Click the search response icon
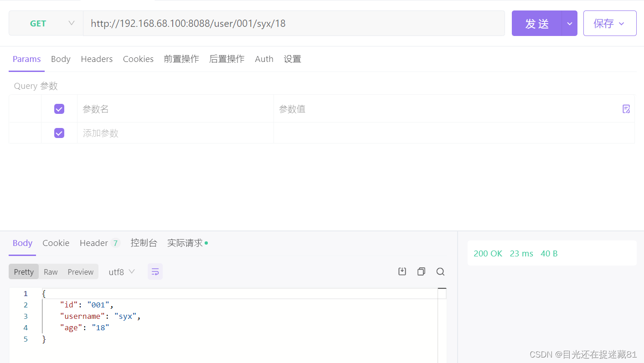The width and height of the screenshot is (644, 363). [x=440, y=271]
